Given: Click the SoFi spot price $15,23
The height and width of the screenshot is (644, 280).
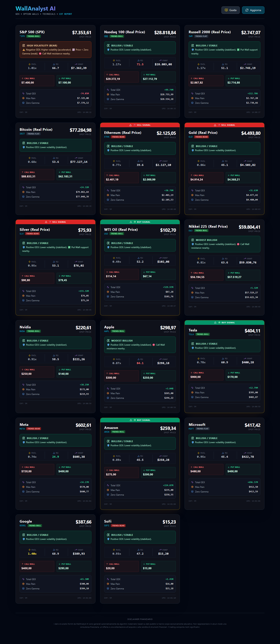Looking at the screenshot, I should (169, 522).
